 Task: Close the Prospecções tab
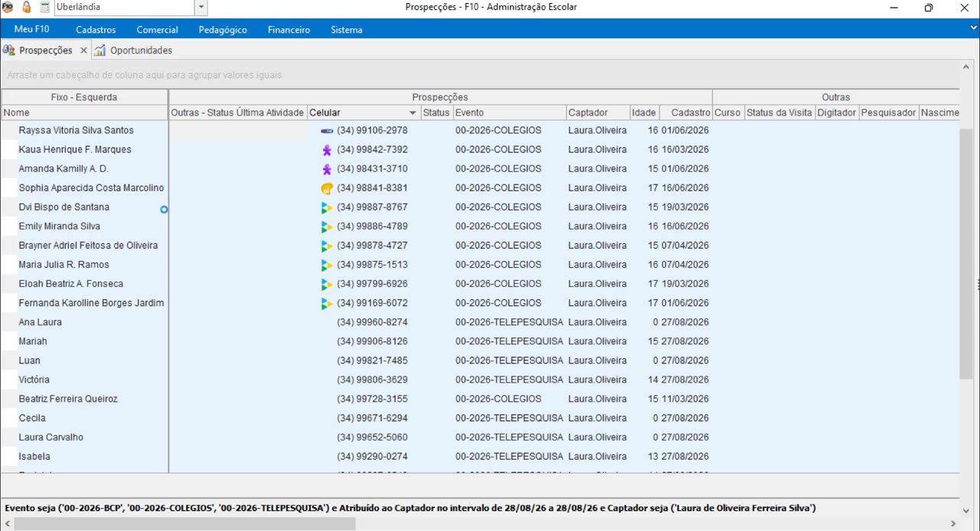pos(83,50)
